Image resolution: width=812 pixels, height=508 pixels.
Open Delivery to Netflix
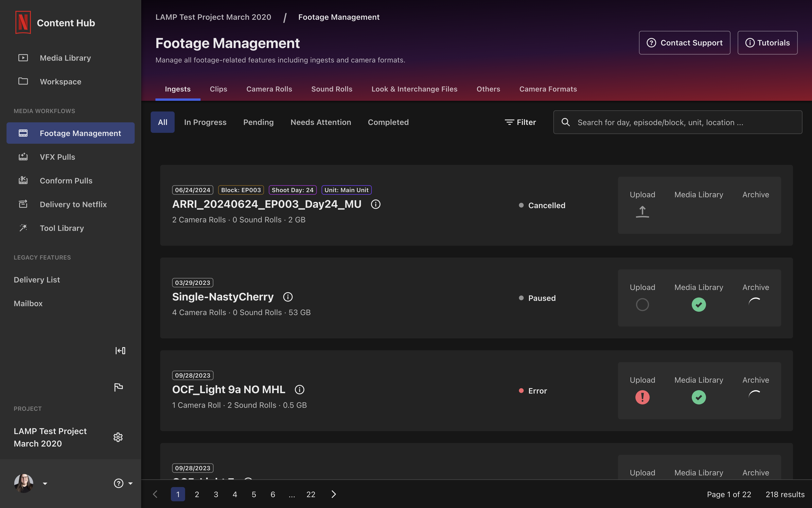(73, 204)
